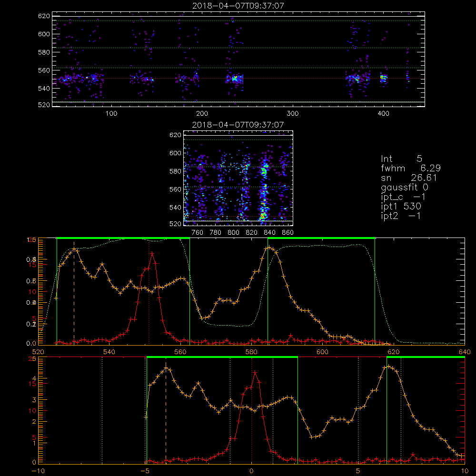Click the top plot title 2018-04-07T09:37:07
This screenshot has width=476, height=476.
coord(238,6)
